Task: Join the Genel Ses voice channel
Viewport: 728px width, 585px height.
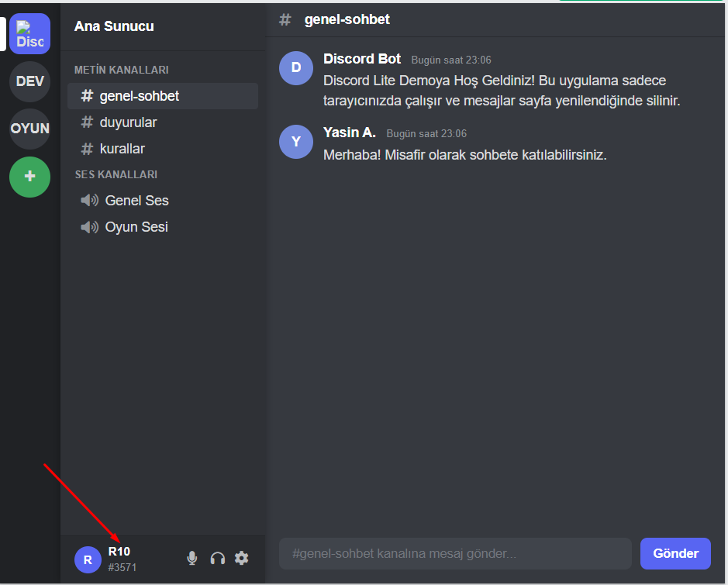Action: [x=163, y=201]
